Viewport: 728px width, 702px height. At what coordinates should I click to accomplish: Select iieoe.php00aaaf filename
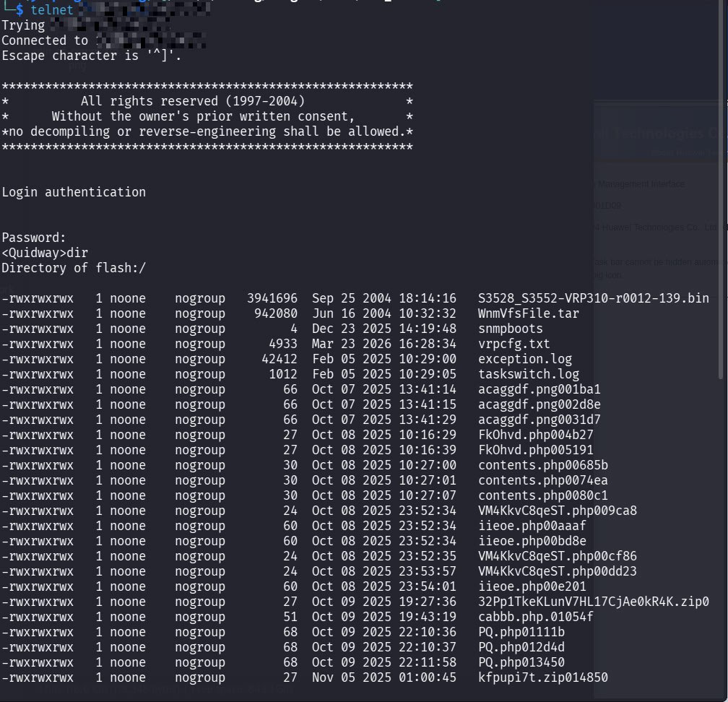pos(532,526)
